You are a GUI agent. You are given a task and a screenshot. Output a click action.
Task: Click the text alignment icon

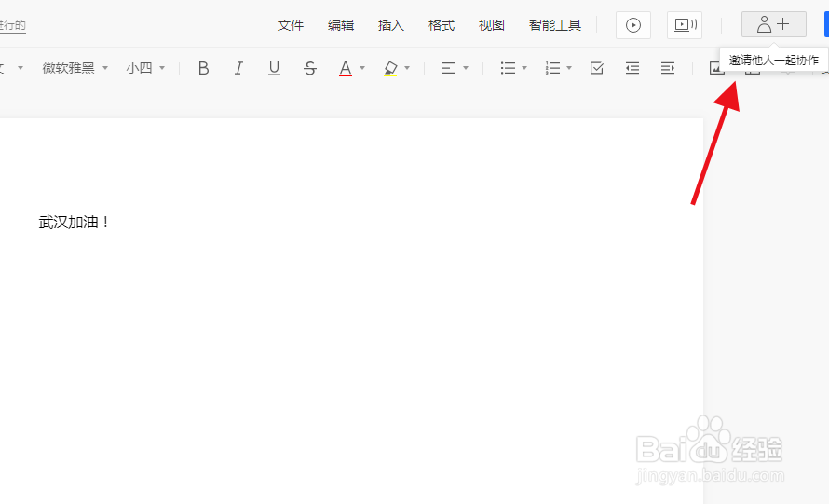pos(448,68)
